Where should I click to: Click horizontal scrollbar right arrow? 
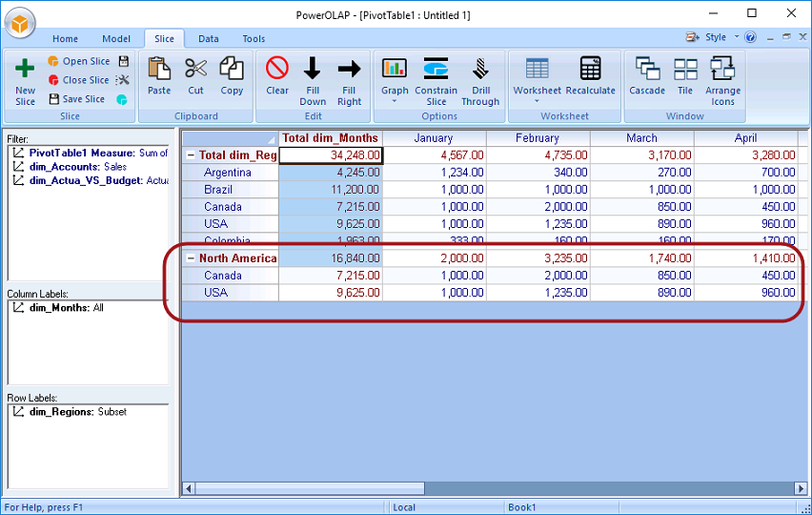801,488
